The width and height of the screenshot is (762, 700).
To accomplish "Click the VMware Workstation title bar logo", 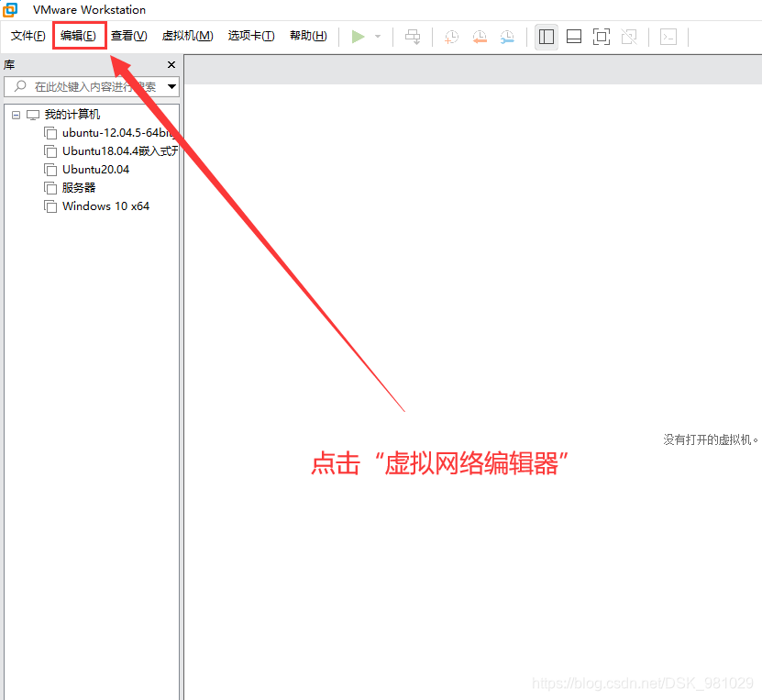I will (x=10, y=9).
